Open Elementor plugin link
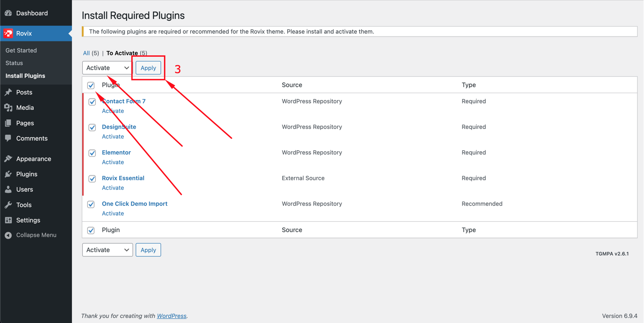The height and width of the screenshot is (323, 644). (116, 153)
